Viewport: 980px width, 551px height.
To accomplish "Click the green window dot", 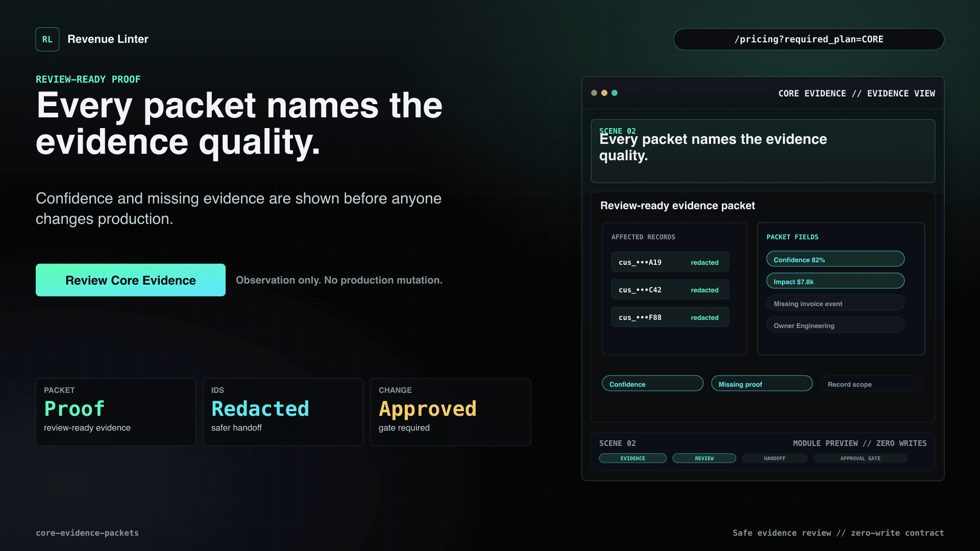I will tap(615, 93).
